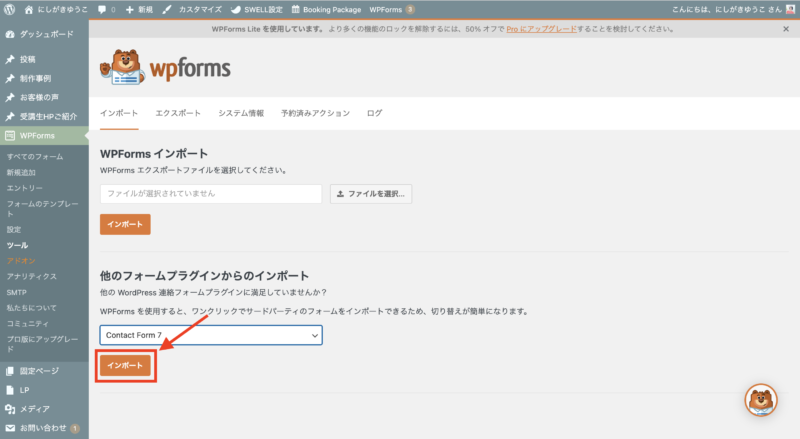Click the plus 新規 button in the admin bar

click(139, 10)
